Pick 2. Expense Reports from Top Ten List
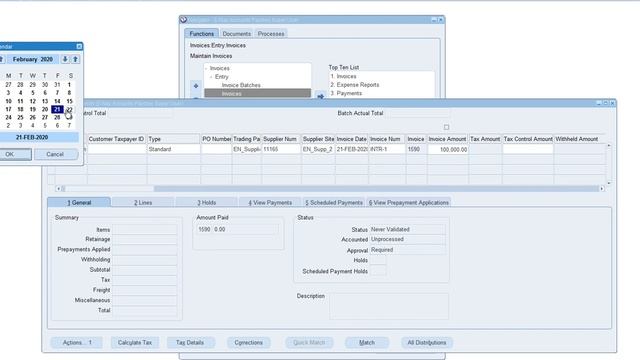Image resolution: width=640 pixels, height=360 pixels. 355,85
